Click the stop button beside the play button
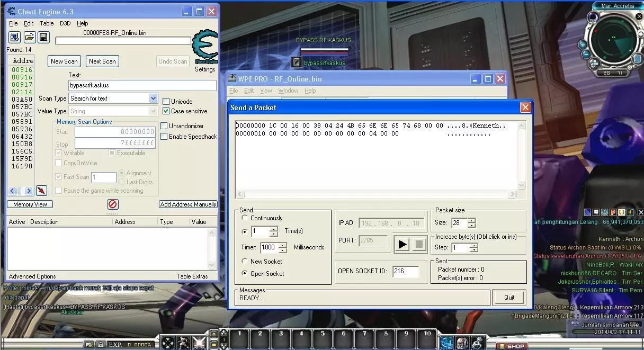The height and width of the screenshot is (350, 644). click(x=418, y=244)
